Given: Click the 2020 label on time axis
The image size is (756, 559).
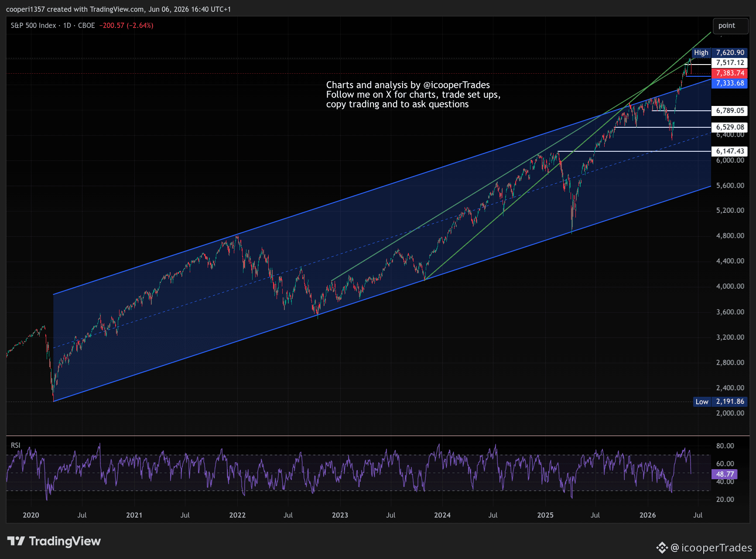Looking at the screenshot, I should [x=31, y=515].
